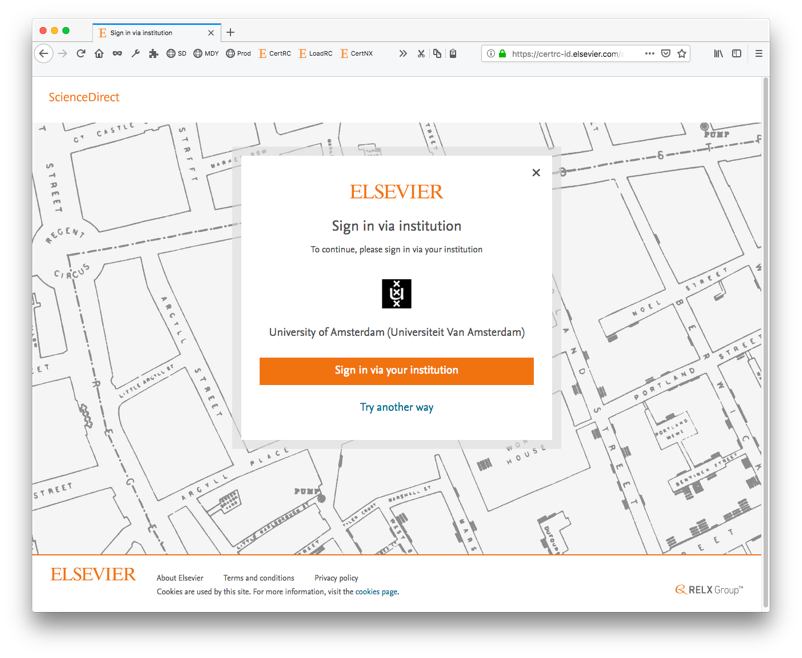The height and width of the screenshot is (658, 802).
Task: Expand the toolbar overflow chevron
Action: tap(403, 53)
